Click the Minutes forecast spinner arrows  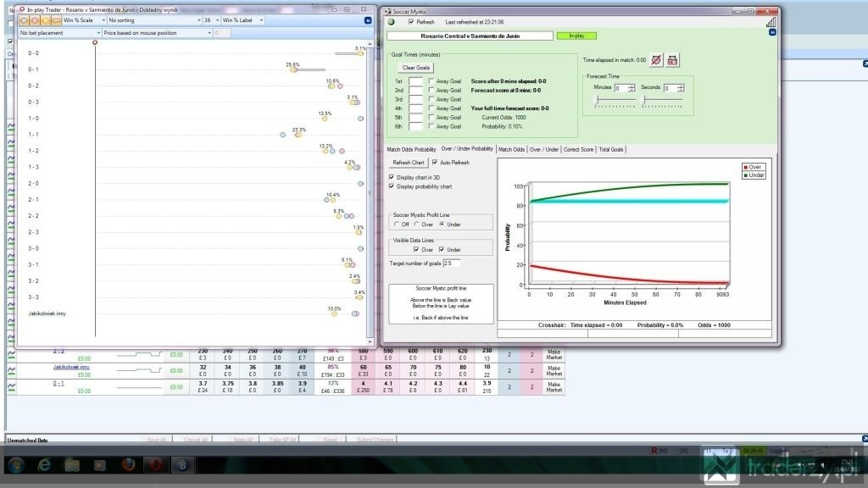631,88
